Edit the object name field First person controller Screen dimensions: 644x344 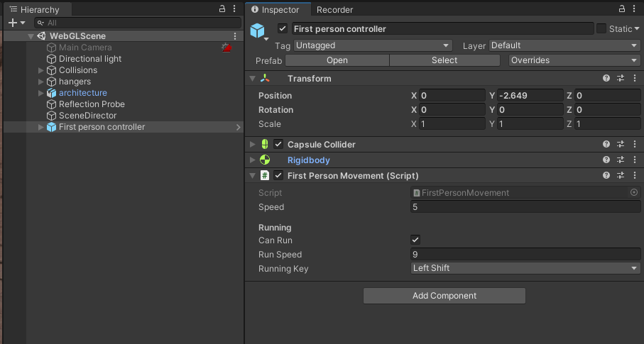443,29
